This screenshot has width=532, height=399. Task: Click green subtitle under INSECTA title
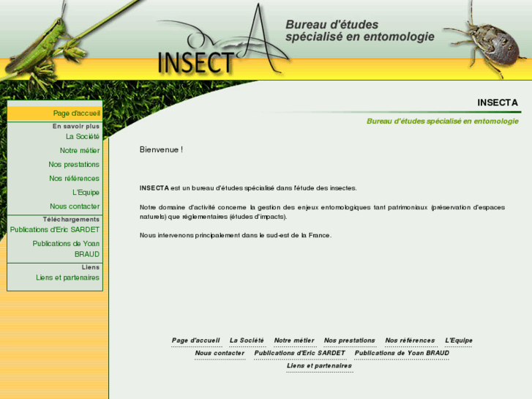(x=443, y=122)
